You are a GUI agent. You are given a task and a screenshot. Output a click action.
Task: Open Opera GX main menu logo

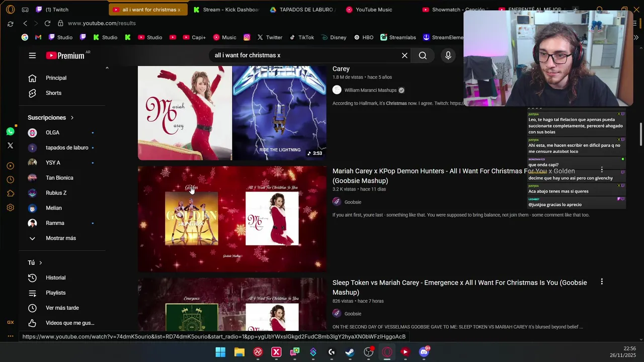10,10
